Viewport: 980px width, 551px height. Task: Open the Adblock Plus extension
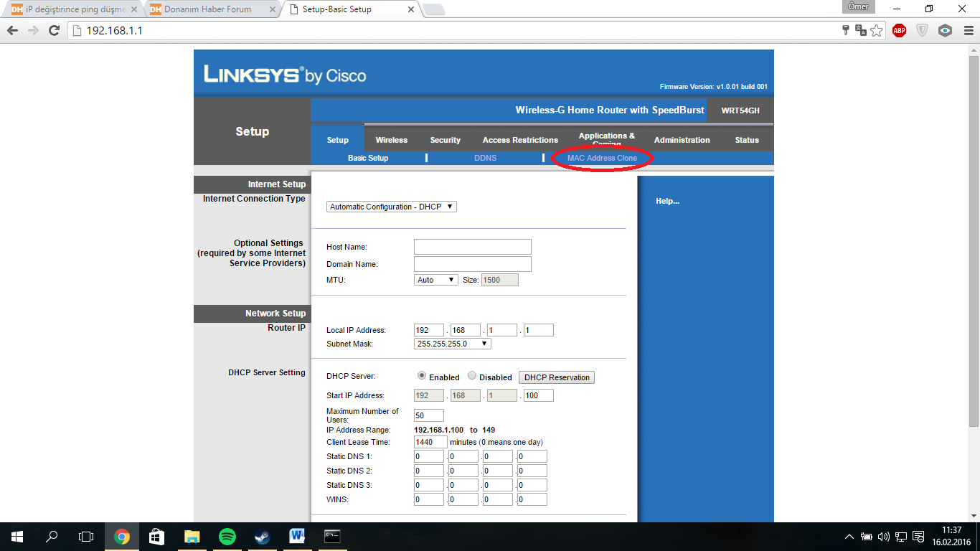tap(899, 30)
